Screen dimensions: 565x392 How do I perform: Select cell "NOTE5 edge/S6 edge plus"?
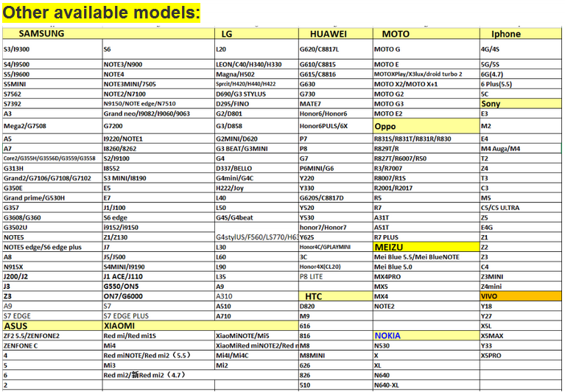tap(52, 247)
